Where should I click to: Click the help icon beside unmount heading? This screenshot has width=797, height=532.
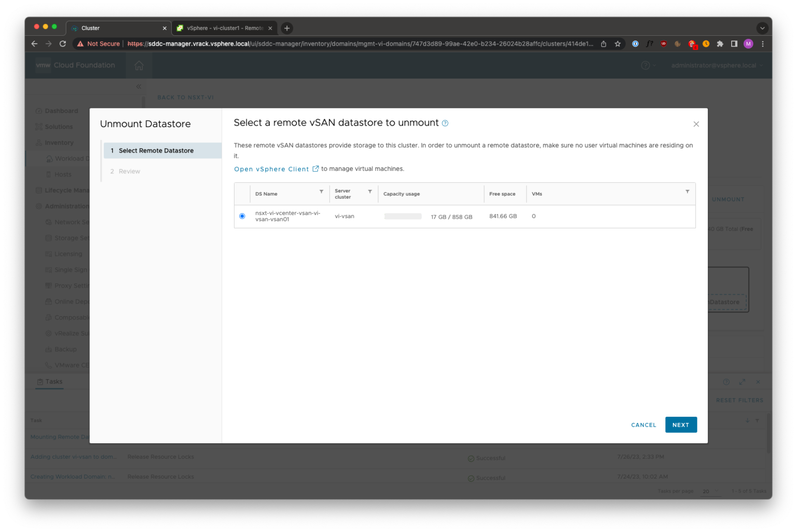pos(445,123)
